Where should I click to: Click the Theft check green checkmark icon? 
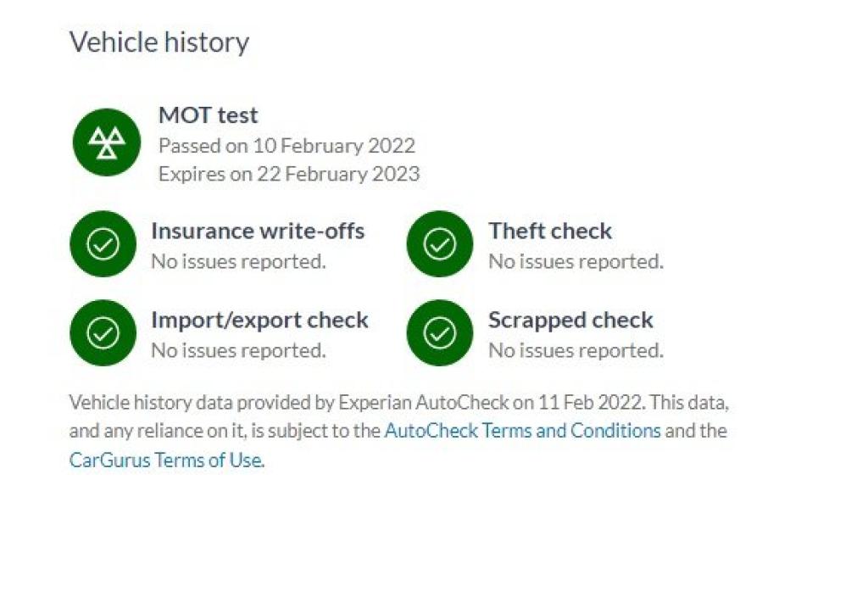coord(439,244)
